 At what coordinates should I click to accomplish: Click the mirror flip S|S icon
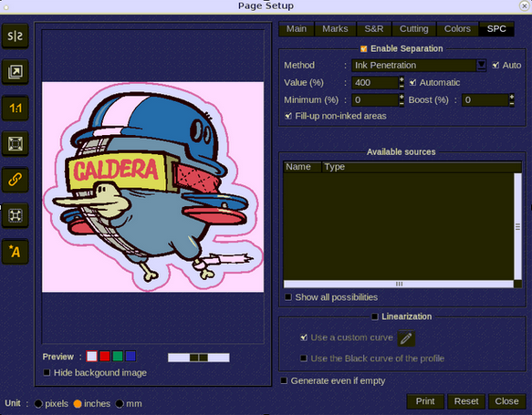pos(15,36)
